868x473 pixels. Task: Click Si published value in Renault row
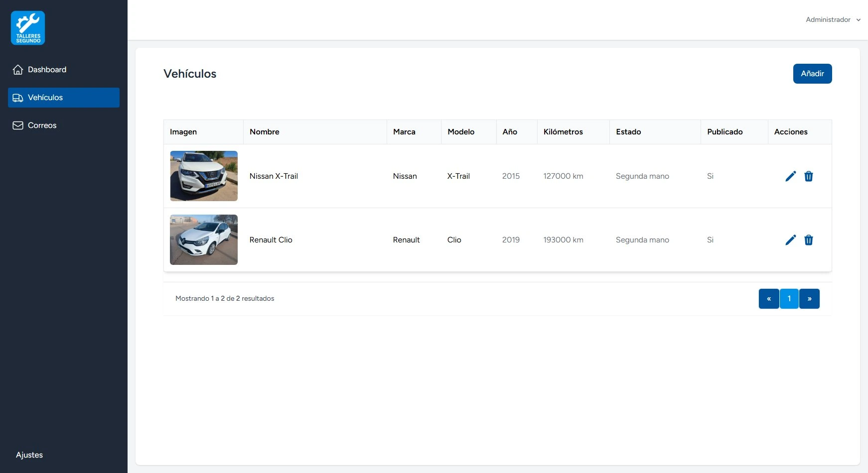tap(710, 240)
